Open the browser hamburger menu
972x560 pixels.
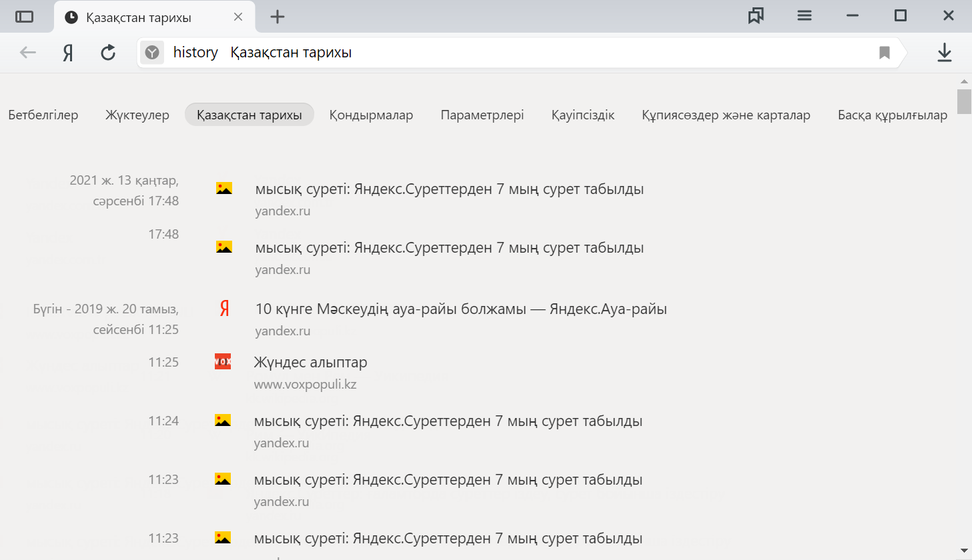pos(805,16)
